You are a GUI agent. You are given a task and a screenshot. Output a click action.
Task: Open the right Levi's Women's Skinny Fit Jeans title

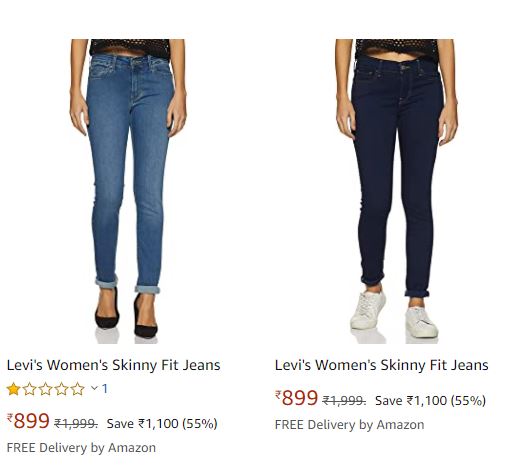pos(382,365)
